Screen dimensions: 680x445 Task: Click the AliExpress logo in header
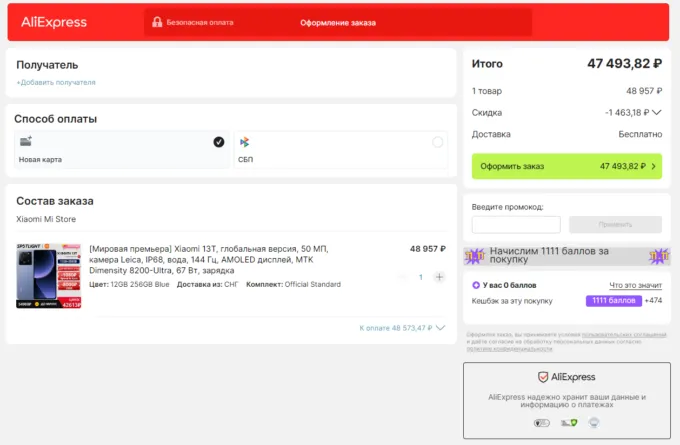[54, 22]
